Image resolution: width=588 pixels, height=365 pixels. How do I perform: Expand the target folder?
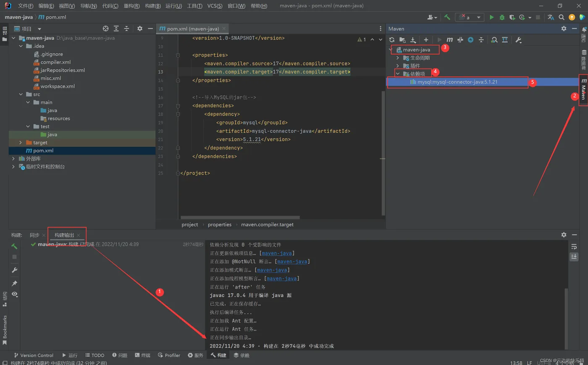[21, 143]
